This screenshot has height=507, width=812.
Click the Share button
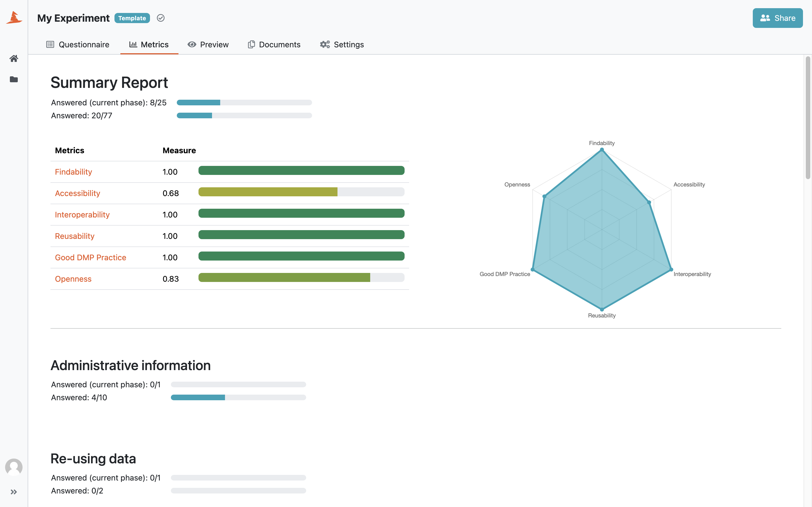point(777,18)
